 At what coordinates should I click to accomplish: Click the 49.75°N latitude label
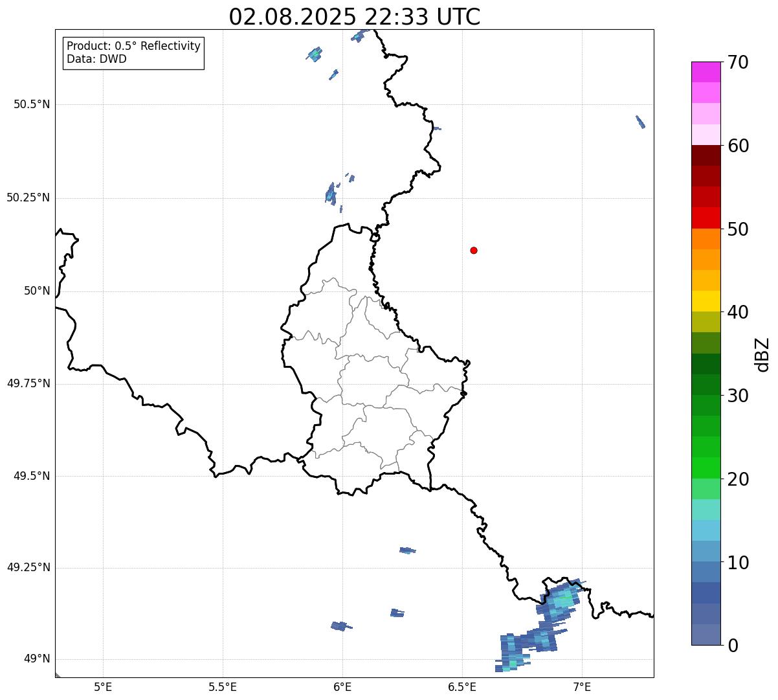[x=28, y=383]
